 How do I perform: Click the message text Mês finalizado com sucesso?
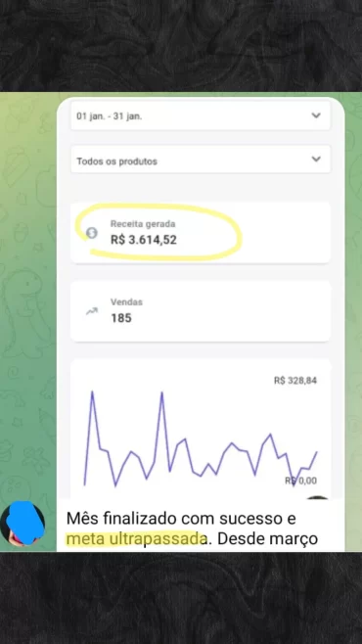tap(176, 519)
